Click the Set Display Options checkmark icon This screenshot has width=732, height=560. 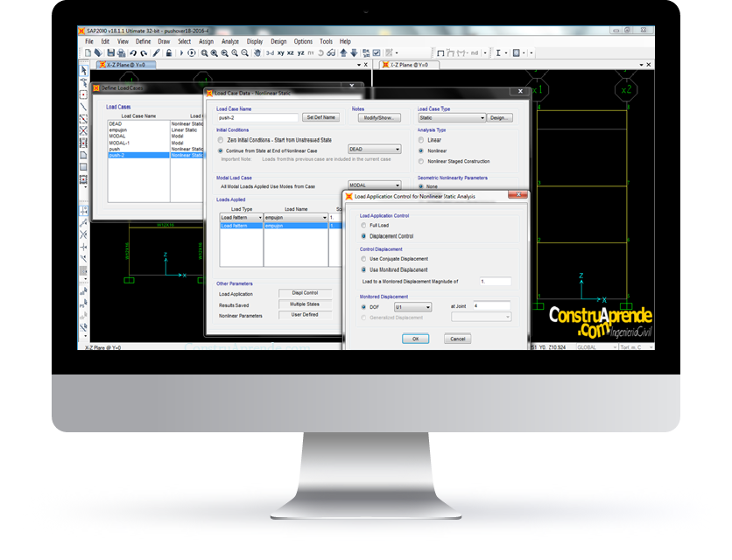377,53
